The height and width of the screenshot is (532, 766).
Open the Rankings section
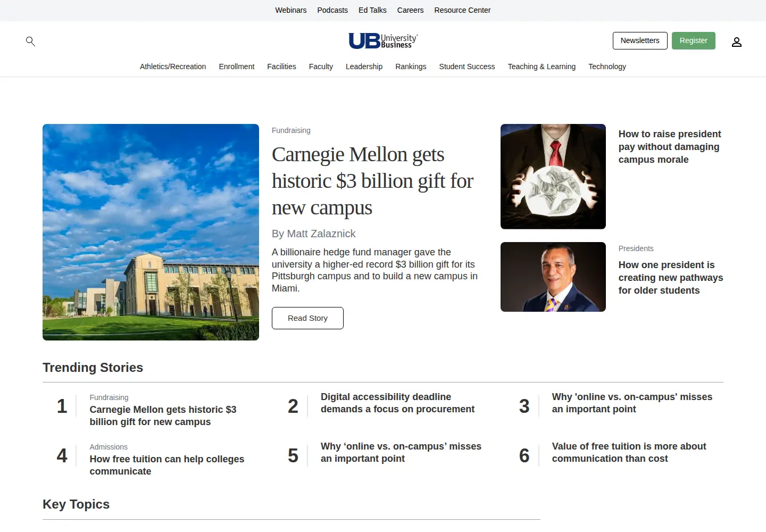tap(411, 66)
